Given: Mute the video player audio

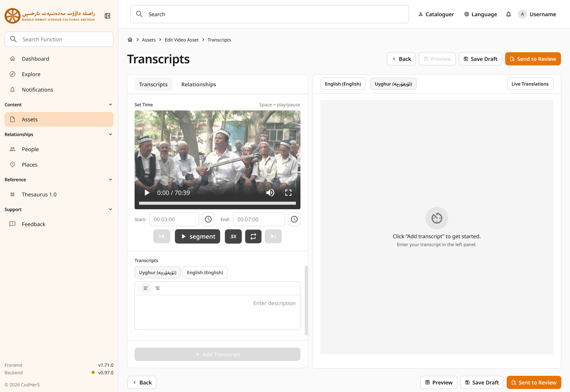Looking at the screenshot, I should pos(270,193).
